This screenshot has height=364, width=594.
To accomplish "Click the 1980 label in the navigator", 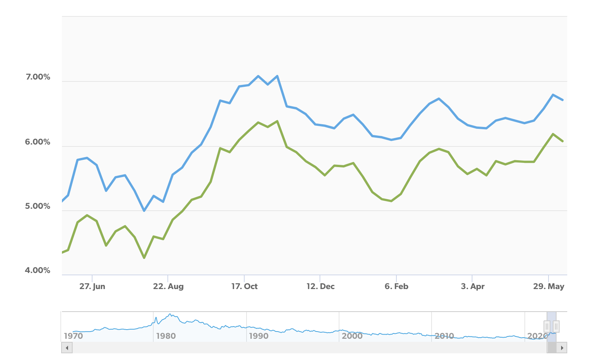I will 166,336.
